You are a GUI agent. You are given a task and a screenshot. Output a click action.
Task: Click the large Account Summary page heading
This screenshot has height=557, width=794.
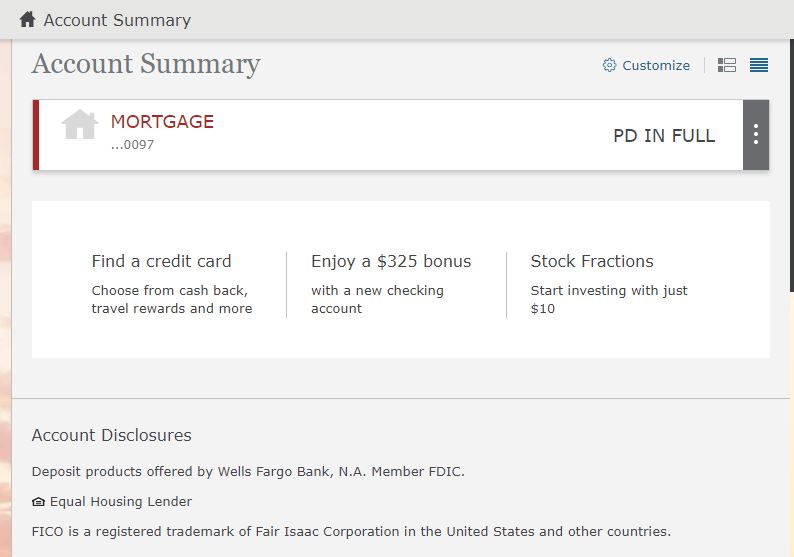click(x=146, y=64)
